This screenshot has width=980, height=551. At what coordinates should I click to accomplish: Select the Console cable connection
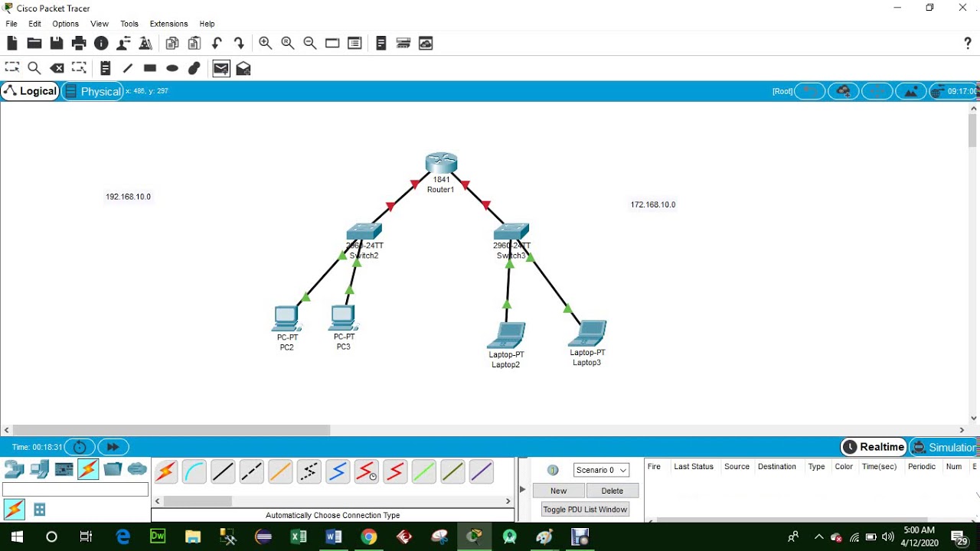tap(194, 472)
